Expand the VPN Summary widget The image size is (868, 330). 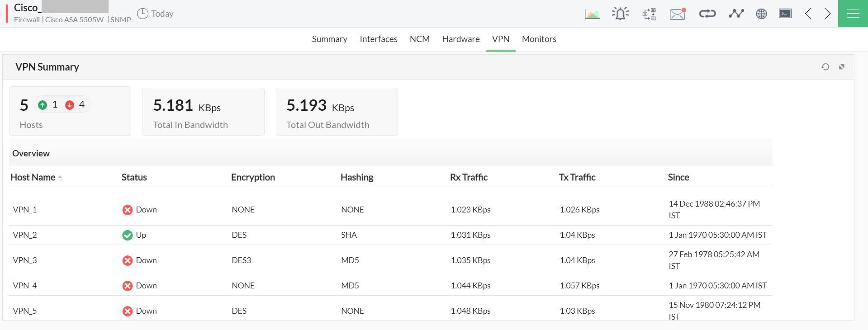pos(842,67)
